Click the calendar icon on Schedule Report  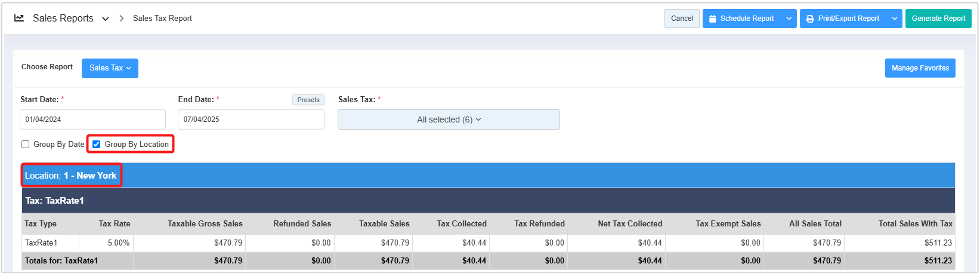click(x=712, y=19)
